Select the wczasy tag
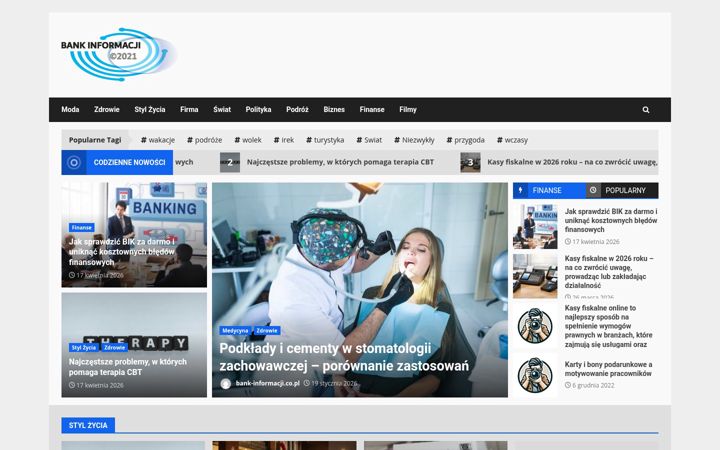This screenshot has width=720, height=450. 512,140
